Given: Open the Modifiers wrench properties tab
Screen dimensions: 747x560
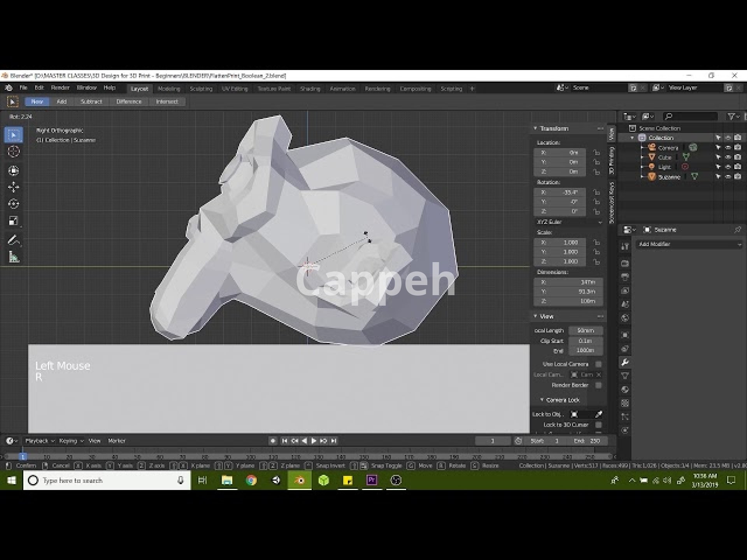Looking at the screenshot, I should pyautogui.click(x=625, y=362).
